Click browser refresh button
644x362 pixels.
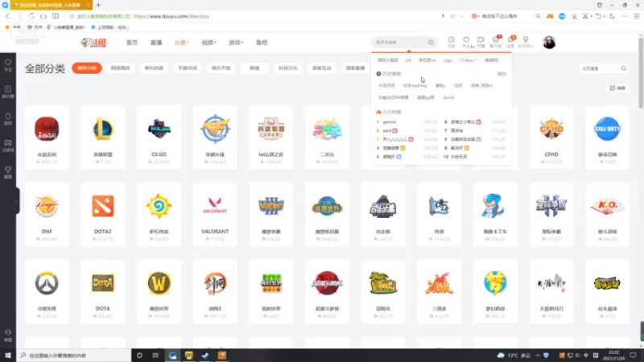click(x=31, y=16)
